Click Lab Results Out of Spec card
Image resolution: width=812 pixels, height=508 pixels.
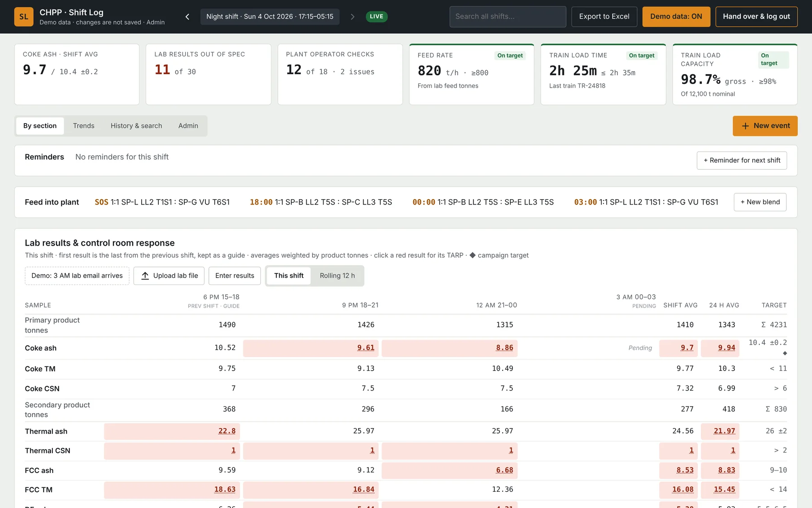pos(208,75)
